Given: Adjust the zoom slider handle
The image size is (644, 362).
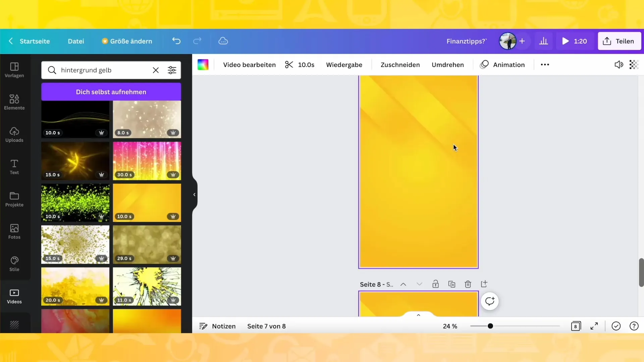Looking at the screenshot, I should pyautogui.click(x=490, y=326).
